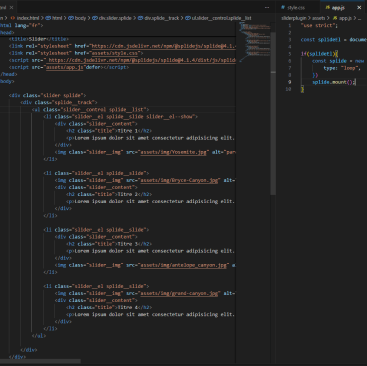Image resolution: width=367 pixels, height=366 pixels.
Task: Open the sliderplugin folder breadcrumb
Action: 293,18
